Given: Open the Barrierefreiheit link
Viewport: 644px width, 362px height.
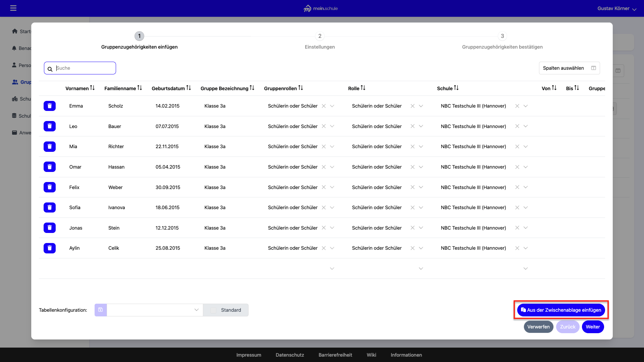Looking at the screenshot, I should pyautogui.click(x=335, y=355).
